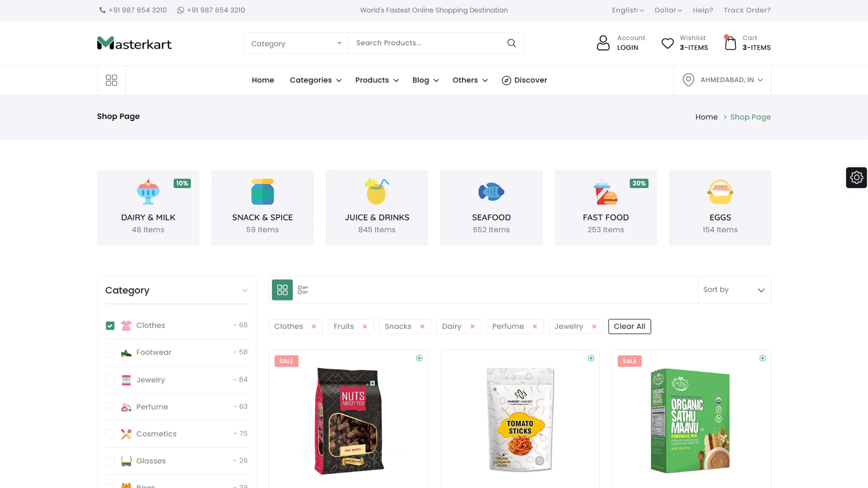Remove the Jewelry filter tag
Viewport: 868px width, 488px height.
[594, 327]
